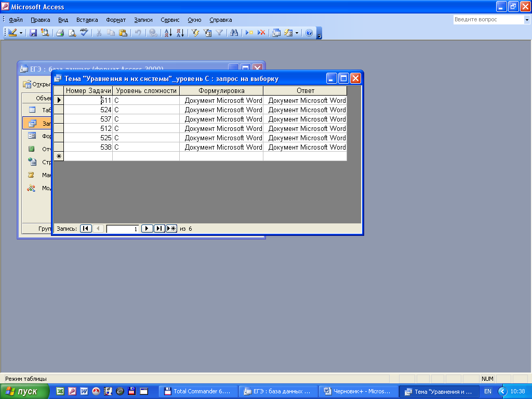Print using the printer icon

point(60,33)
